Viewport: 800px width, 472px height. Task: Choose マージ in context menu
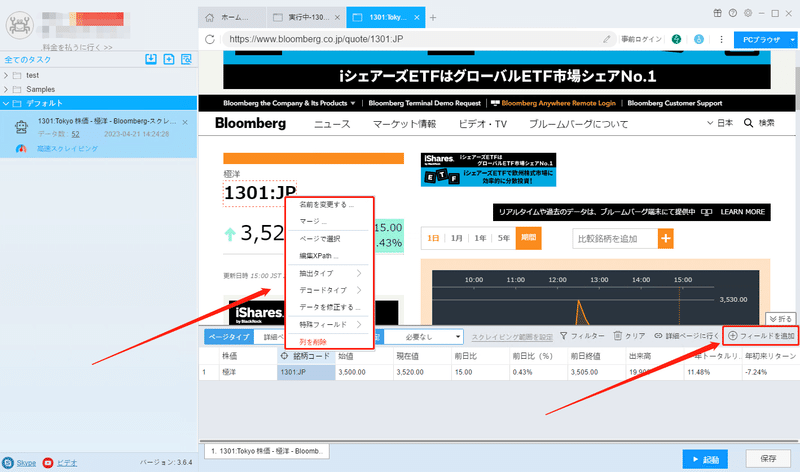313,221
